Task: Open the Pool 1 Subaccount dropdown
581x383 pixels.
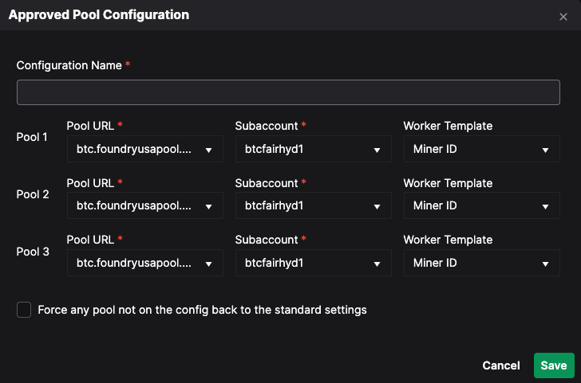Action: 313,149
